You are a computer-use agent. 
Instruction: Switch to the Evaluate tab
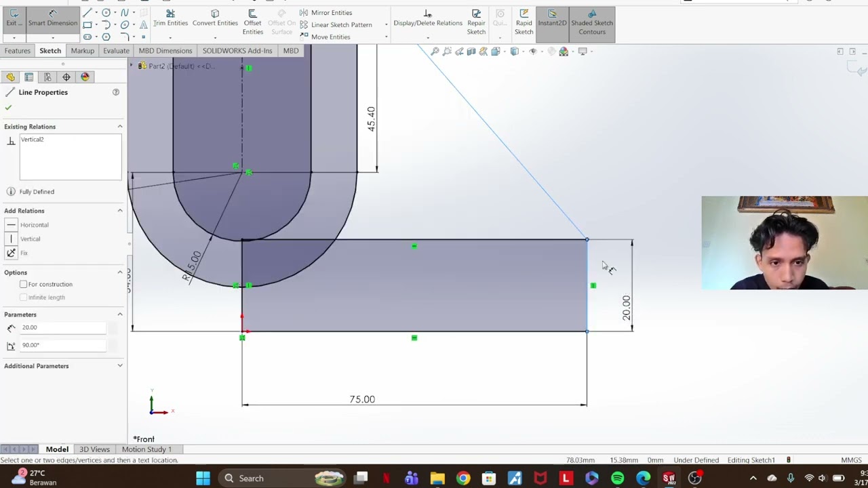[116, 51]
